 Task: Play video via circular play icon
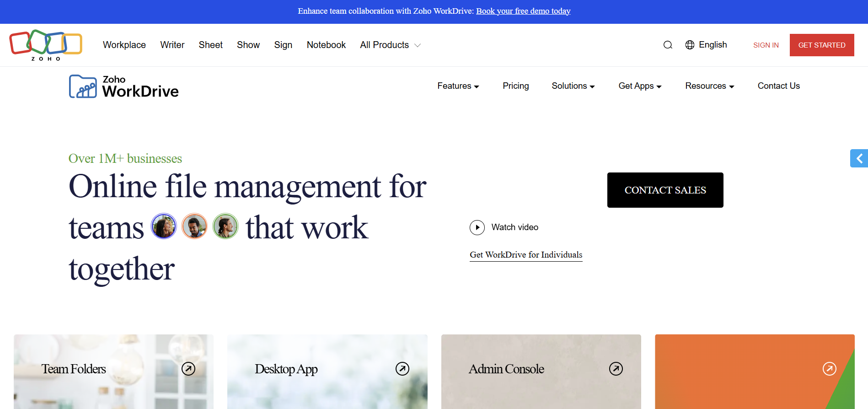[477, 227]
